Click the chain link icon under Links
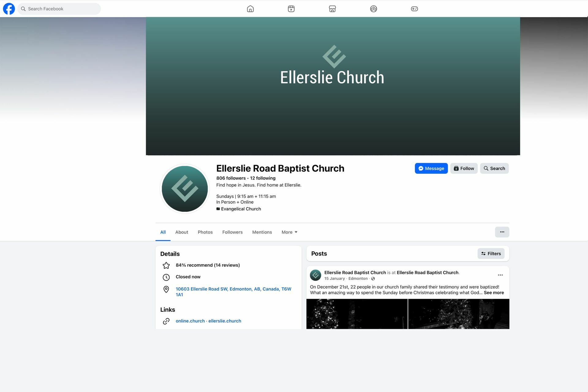588x392 pixels. click(166, 321)
